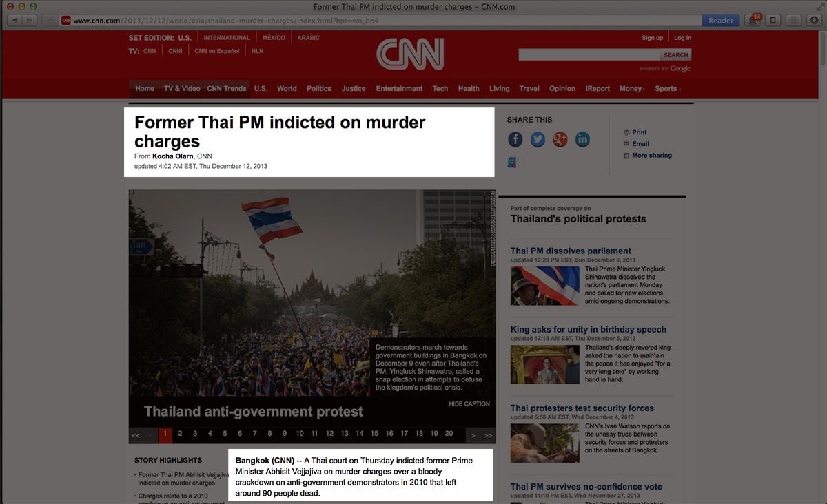Navigate to the Entertainment section

(399, 89)
